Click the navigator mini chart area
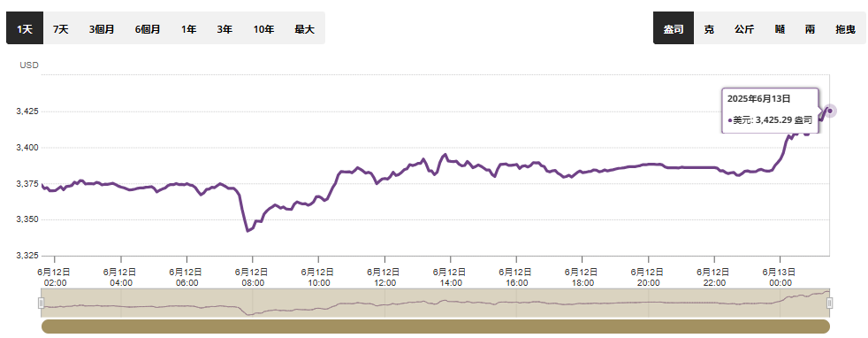 (x=436, y=303)
